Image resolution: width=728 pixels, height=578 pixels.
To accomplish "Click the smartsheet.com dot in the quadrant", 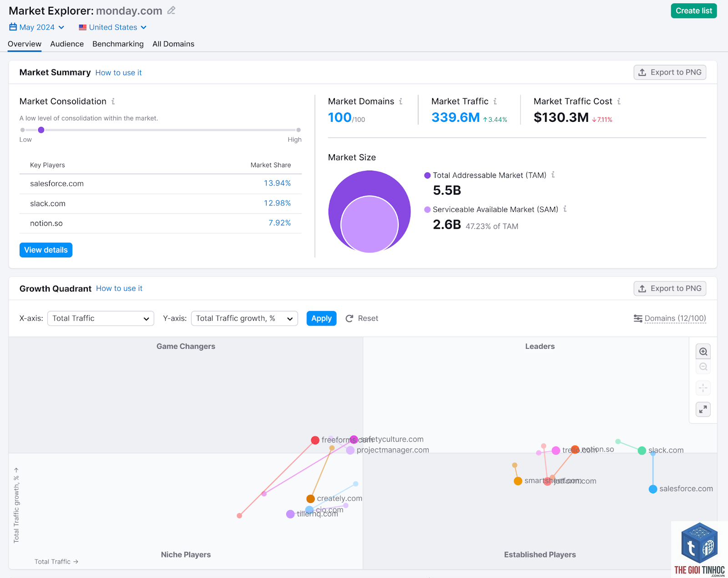I will click(x=518, y=481).
